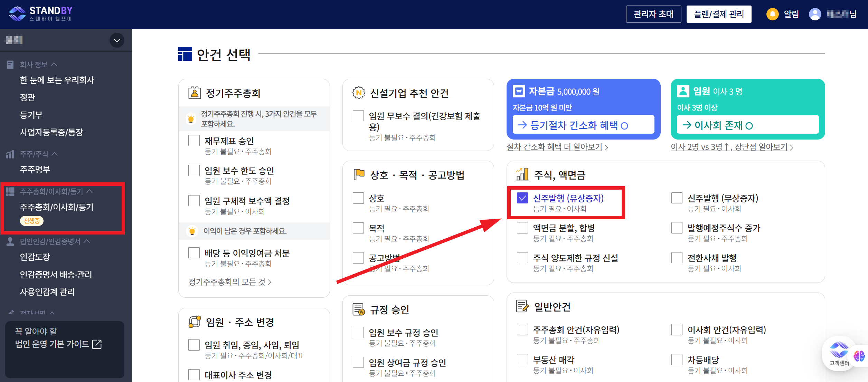This screenshot has width=868, height=382.
Task: Click the STANDBY logo
Action: coord(40,14)
